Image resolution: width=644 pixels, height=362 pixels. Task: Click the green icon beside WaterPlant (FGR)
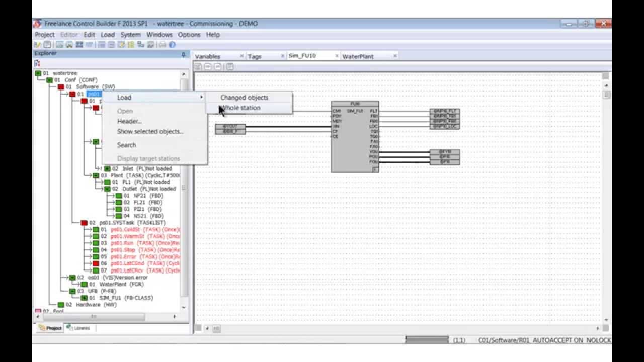coord(84,284)
